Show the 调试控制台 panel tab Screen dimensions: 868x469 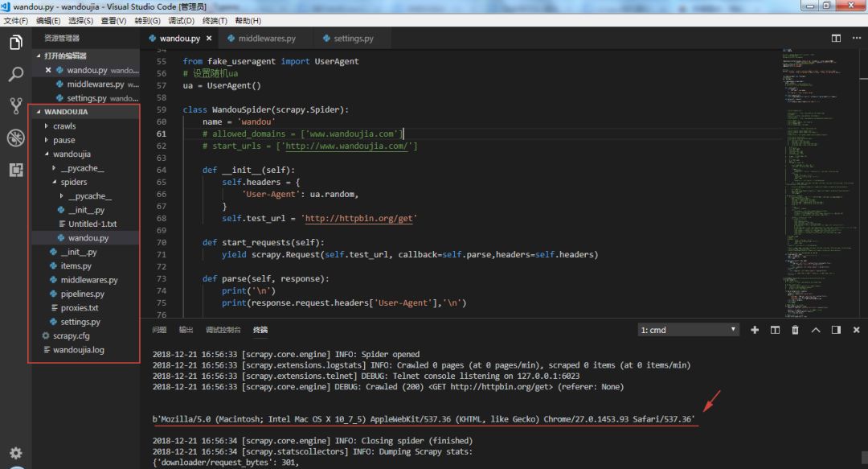click(223, 330)
